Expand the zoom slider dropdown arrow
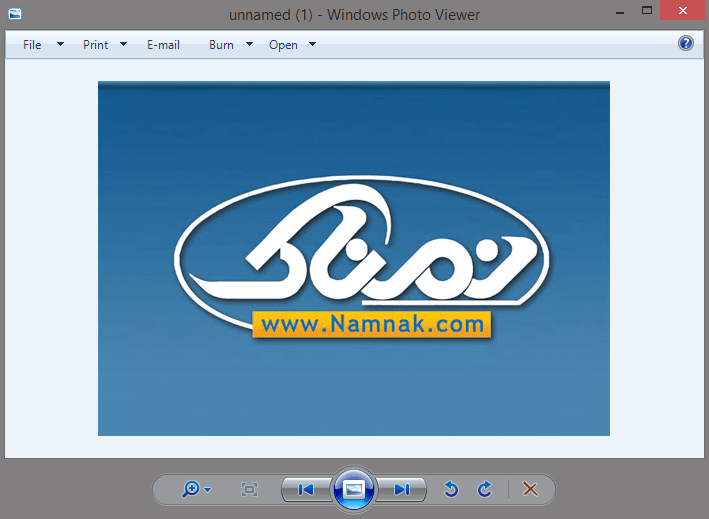The width and height of the screenshot is (709, 519). click(x=208, y=490)
